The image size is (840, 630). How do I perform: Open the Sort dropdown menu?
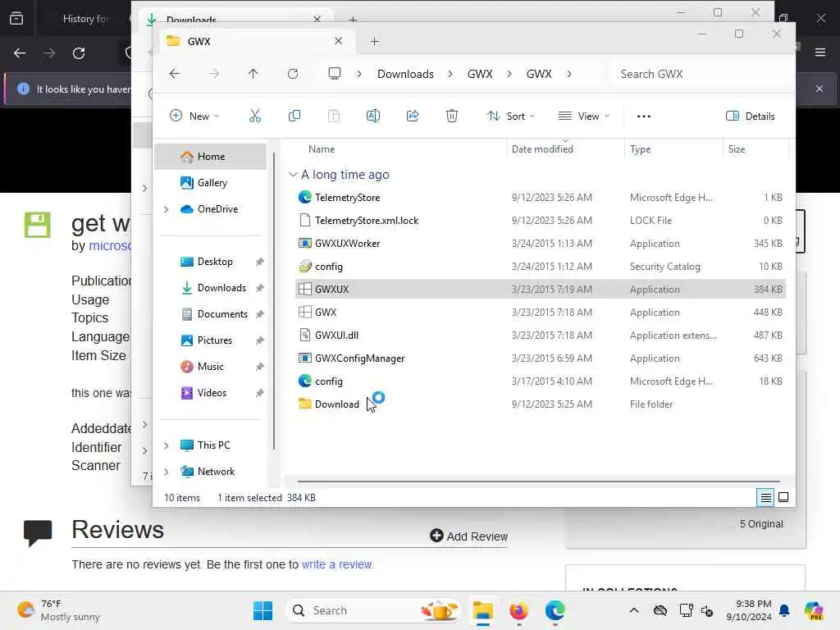click(x=510, y=116)
